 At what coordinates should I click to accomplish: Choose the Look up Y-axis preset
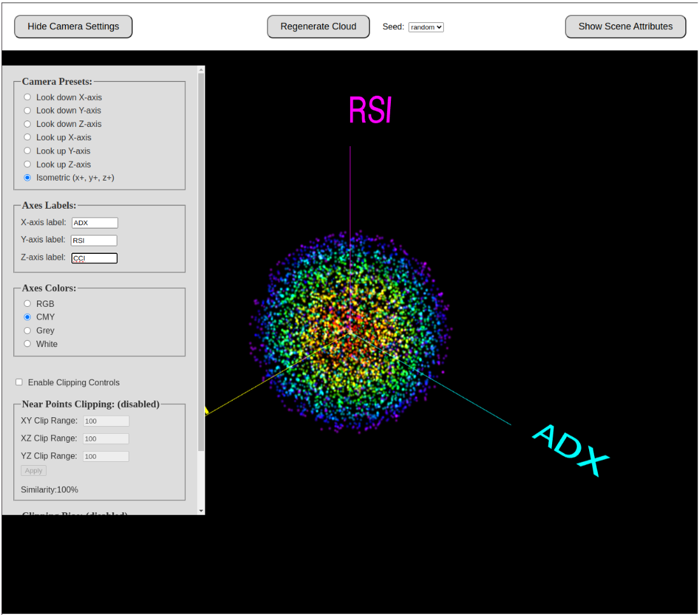click(x=27, y=151)
